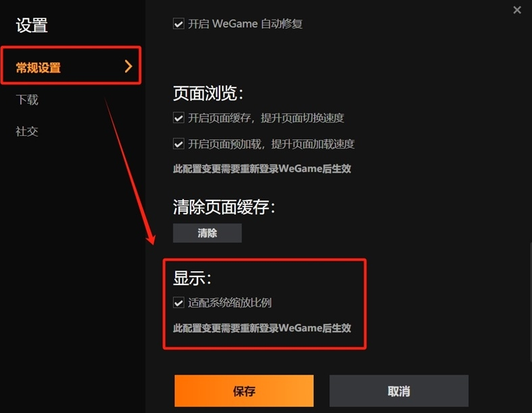Click the 清除页面缓存 section heading
The width and height of the screenshot is (532, 413).
pos(224,206)
